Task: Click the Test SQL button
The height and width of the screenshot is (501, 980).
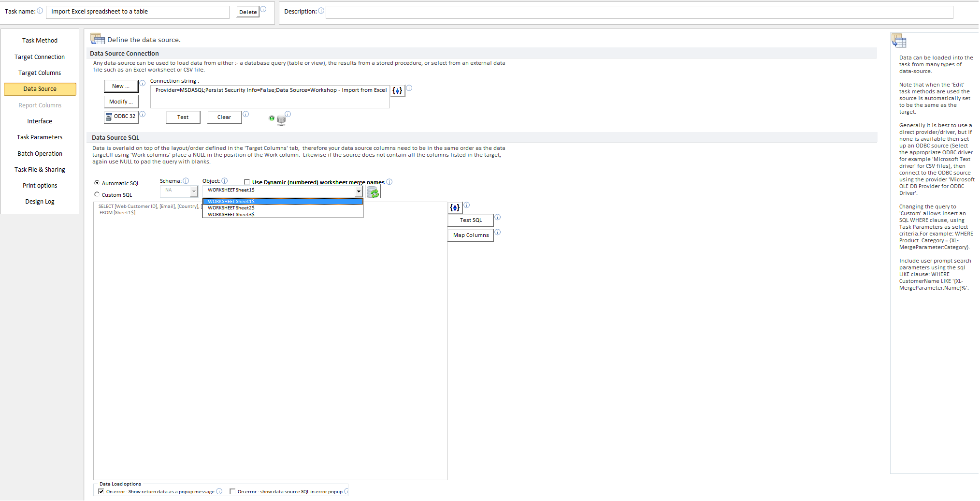Action: tap(471, 220)
